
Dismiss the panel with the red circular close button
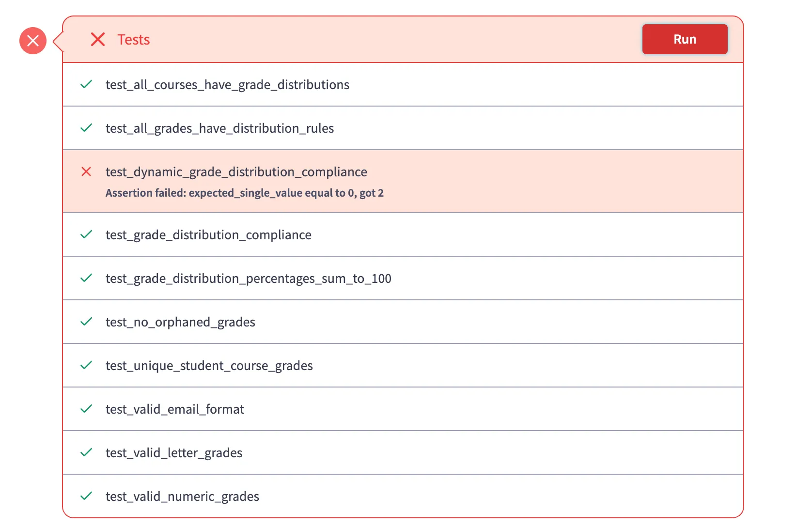[32, 40]
